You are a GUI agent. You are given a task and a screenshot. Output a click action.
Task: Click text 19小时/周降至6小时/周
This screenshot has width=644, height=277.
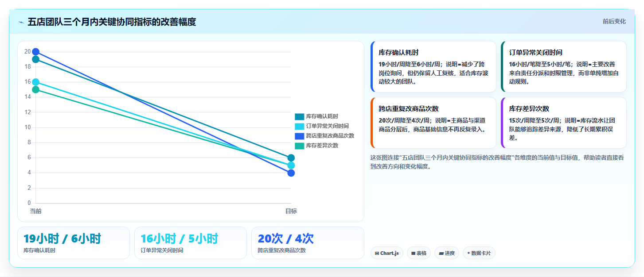tap(410, 64)
